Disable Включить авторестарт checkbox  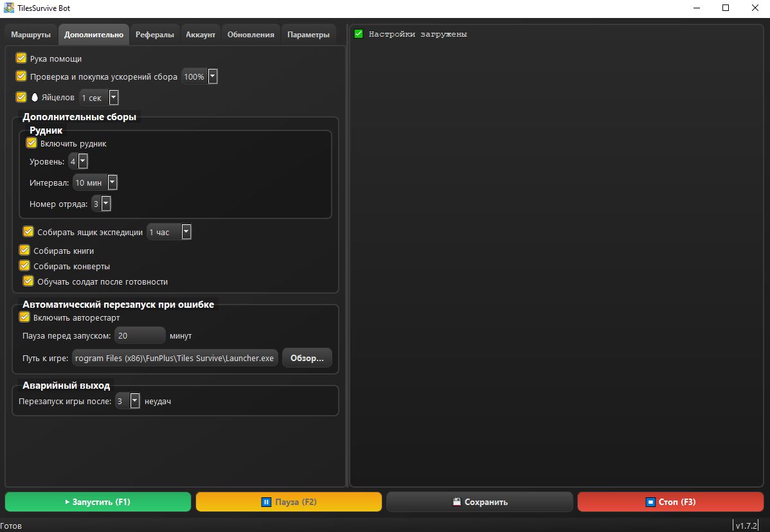24,317
